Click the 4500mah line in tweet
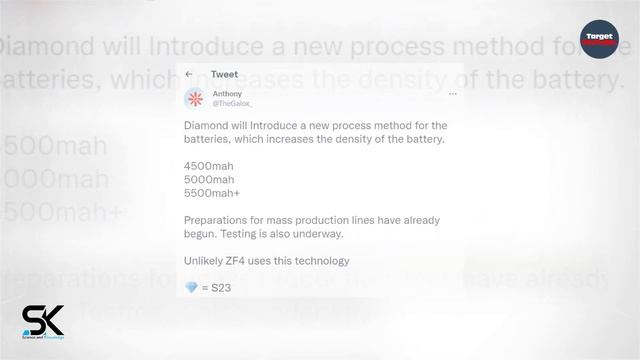Viewport: 640px width, 360px height. (x=209, y=166)
